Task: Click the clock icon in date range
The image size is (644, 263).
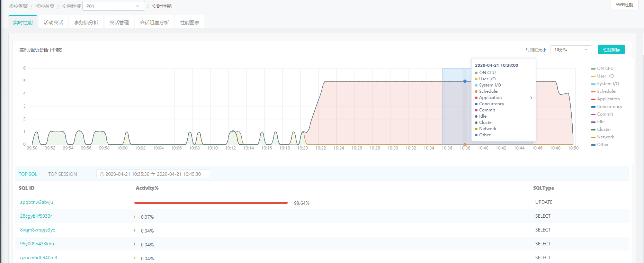Action: tap(102, 174)
